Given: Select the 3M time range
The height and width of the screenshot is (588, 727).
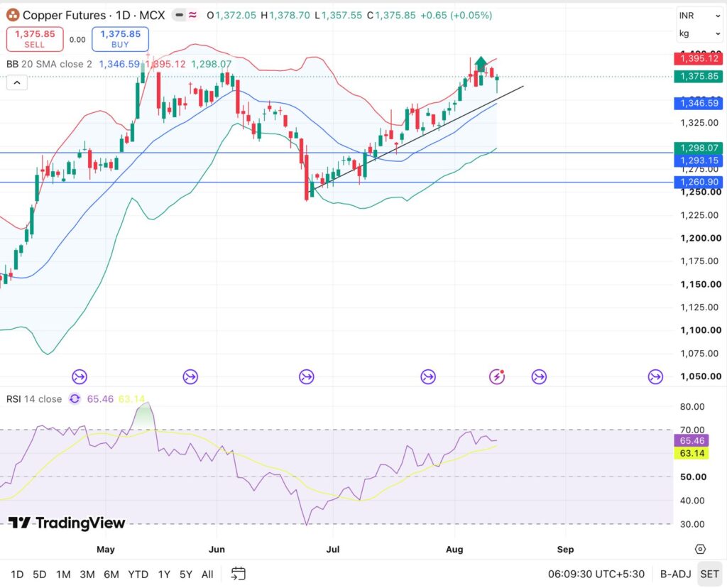Looking at the screenshot, I should [87, 575].
